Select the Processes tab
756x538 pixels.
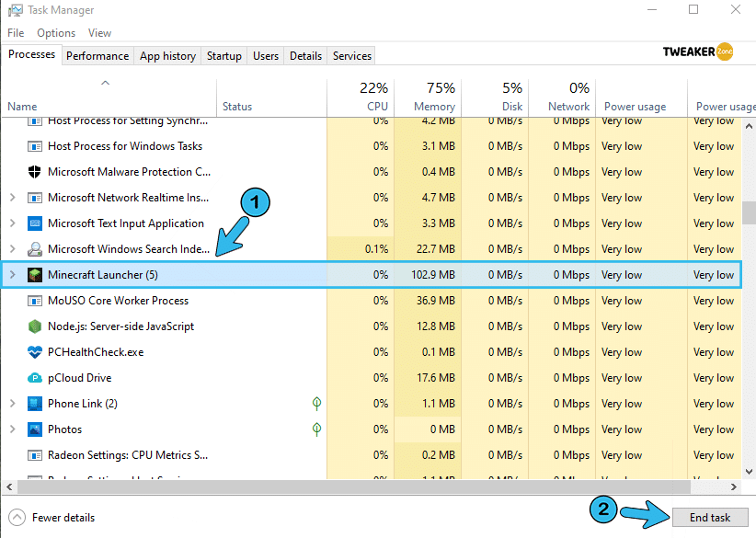[x=32, y=54]
